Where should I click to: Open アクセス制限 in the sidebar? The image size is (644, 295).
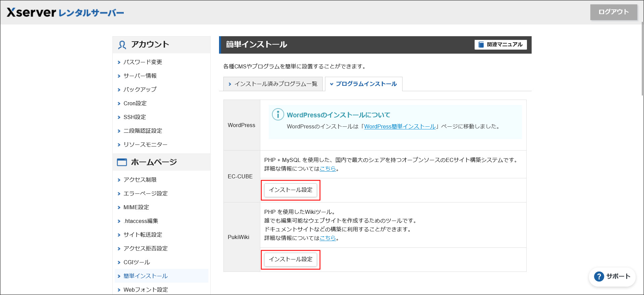(140, 180)
